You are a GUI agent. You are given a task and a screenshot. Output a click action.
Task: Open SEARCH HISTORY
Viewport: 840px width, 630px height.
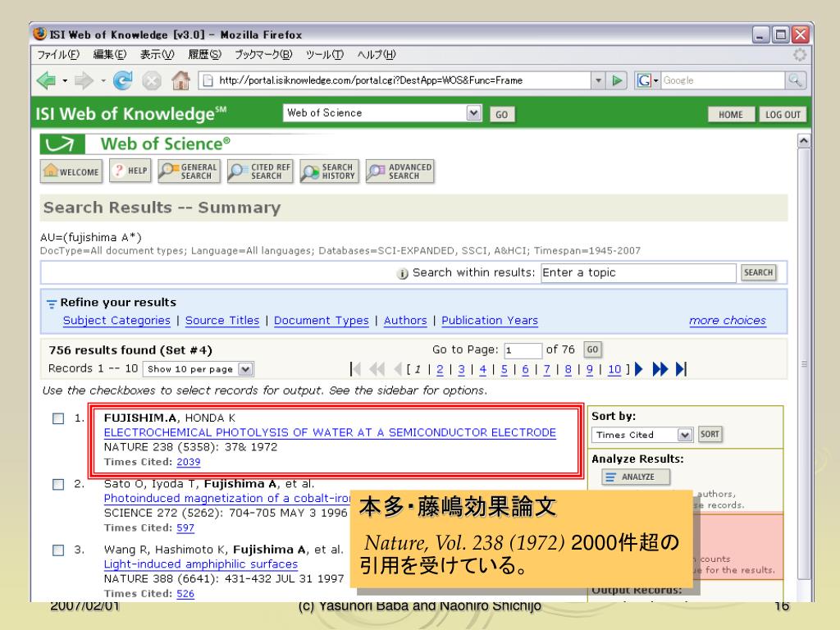330,171
